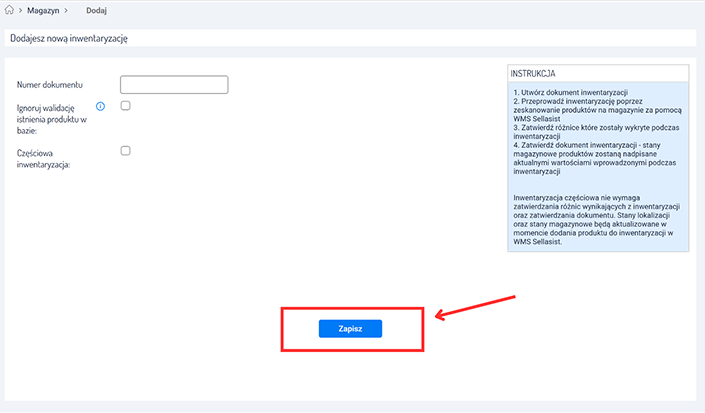Focus the Numer dokumentu input field
The height and width of the screenshot is (413, 705).
[174, 85]
